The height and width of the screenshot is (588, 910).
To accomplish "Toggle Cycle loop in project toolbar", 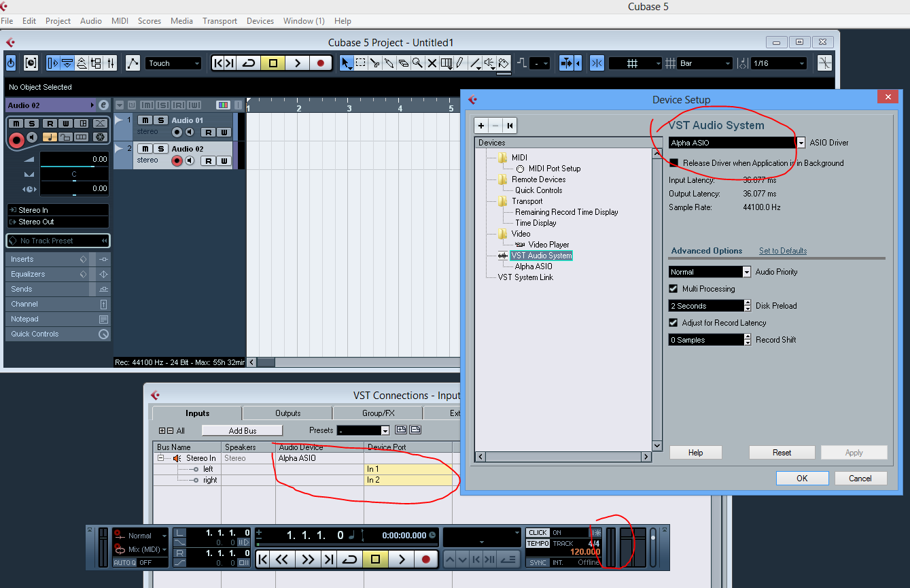I will pyautogui.click(x=249, y=63).
